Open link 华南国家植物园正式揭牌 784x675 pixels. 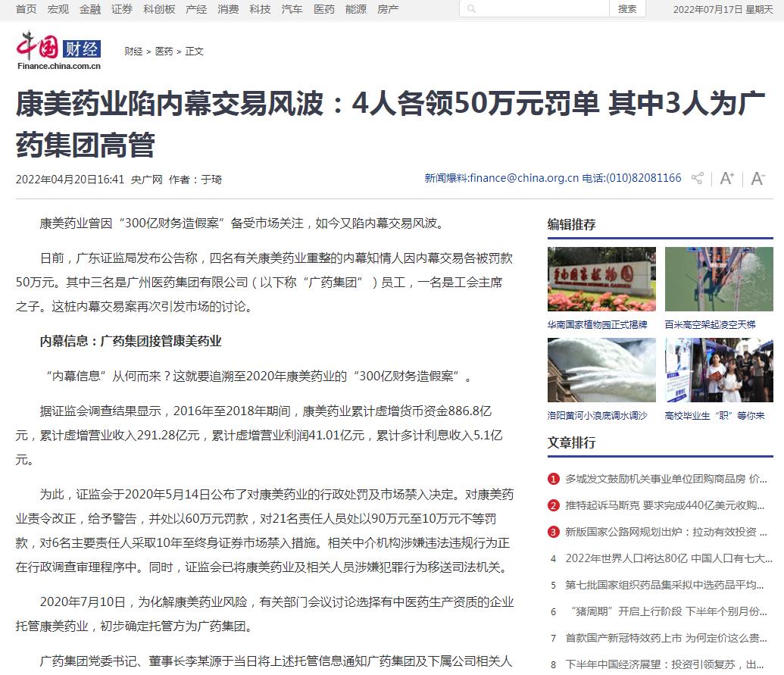point(598,325)
